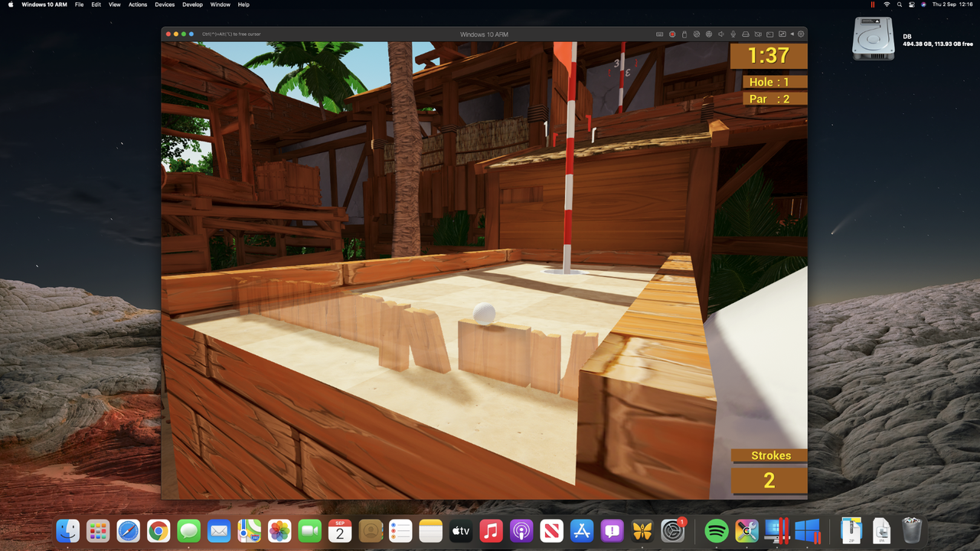The image size is (980, 551).
Task: Open Finder from the Dock
Action: (68, 530)
